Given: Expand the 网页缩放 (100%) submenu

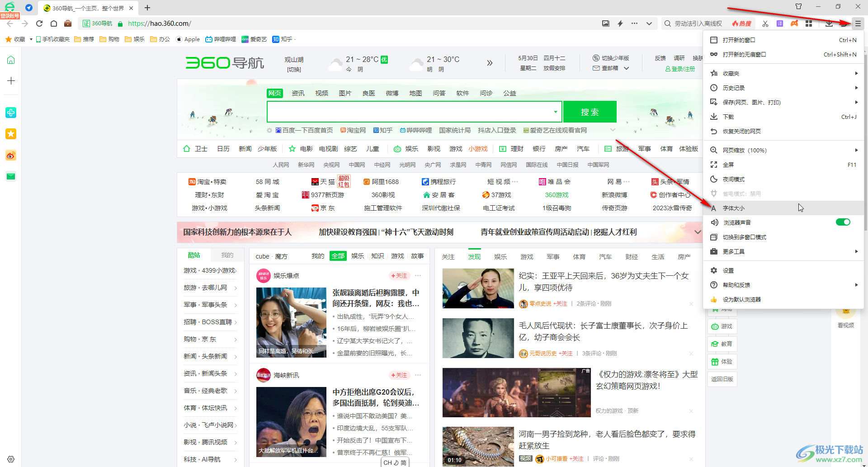Looking at the screenshot, I should tap(783, 150).
